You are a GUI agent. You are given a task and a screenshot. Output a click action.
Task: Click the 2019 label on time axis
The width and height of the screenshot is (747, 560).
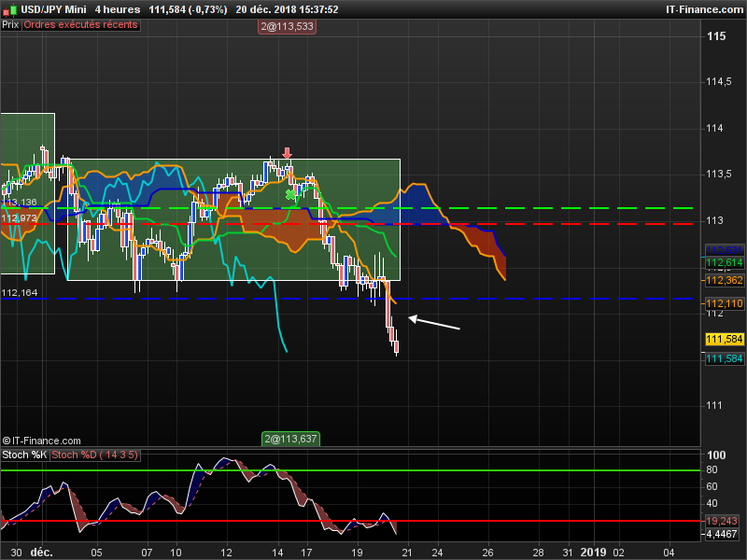(x=593, y=553)
